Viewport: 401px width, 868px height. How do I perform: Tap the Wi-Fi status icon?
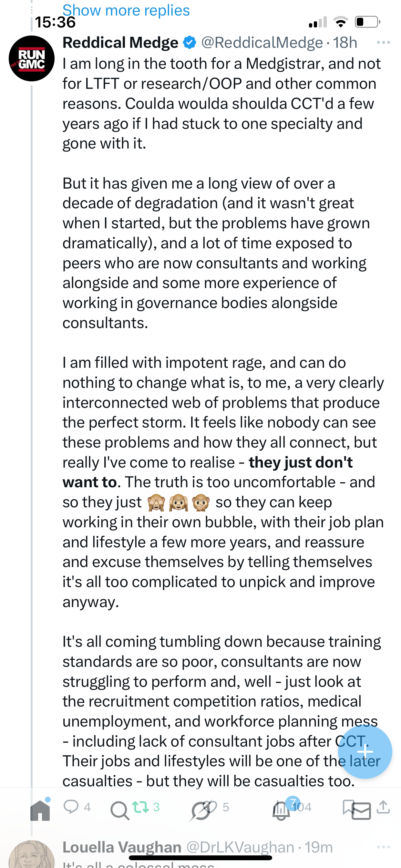(341, 22)
